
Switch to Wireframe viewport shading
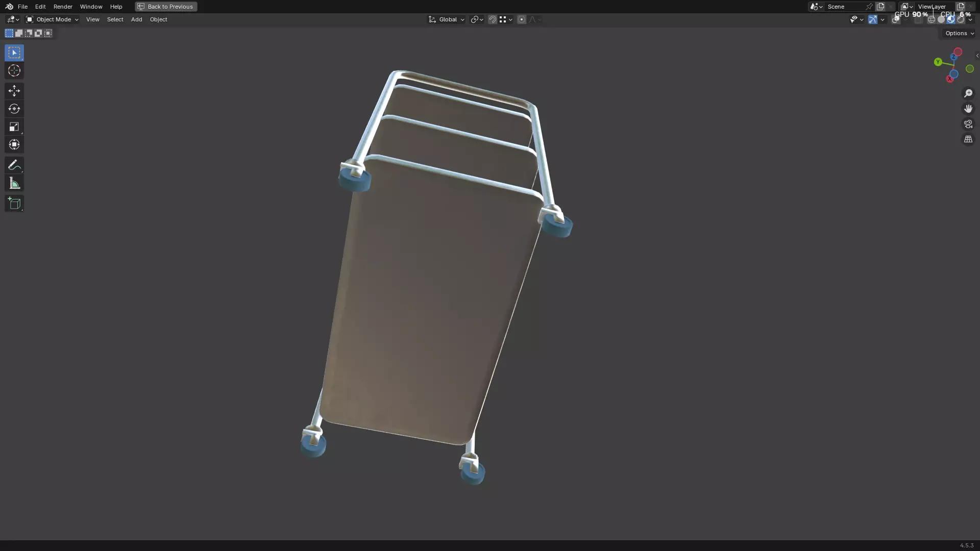click(932, 19)
